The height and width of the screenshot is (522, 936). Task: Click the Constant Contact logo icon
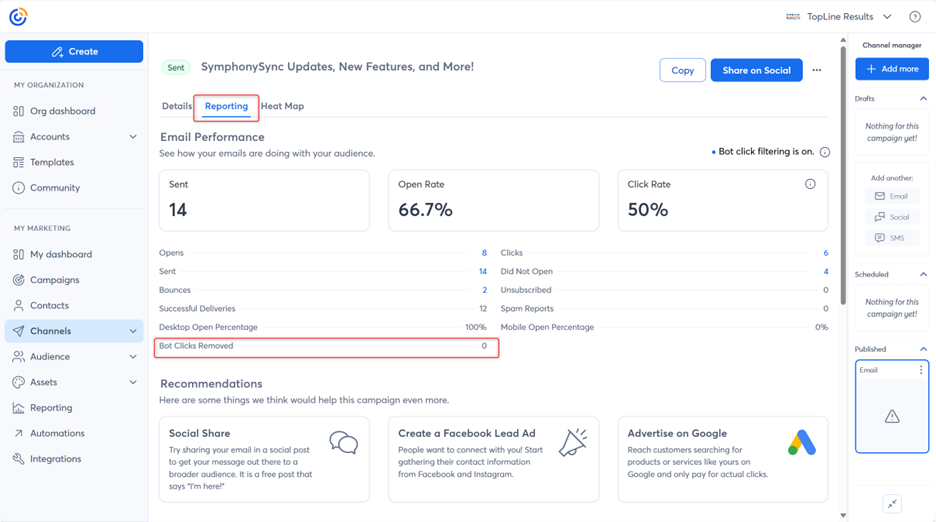(x=18, y=17)
